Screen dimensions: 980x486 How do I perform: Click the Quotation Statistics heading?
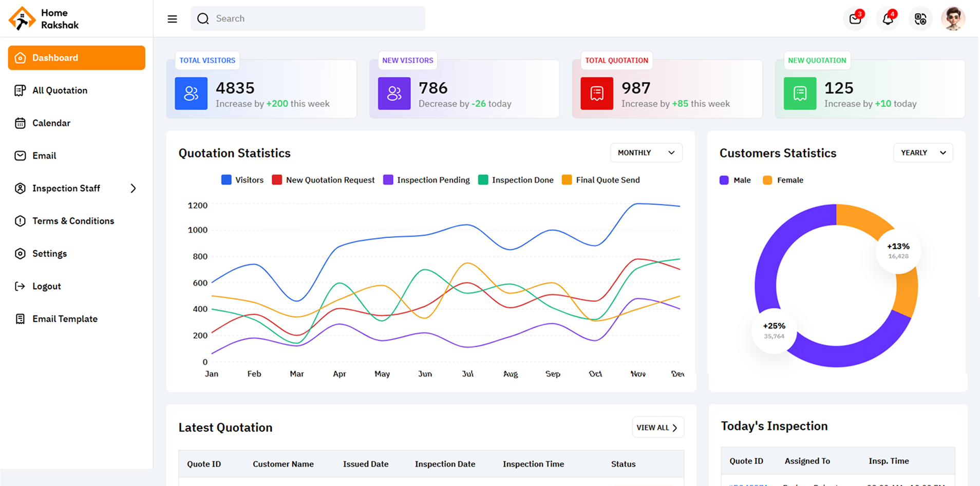pyautogui.click(x=234, y=153)
